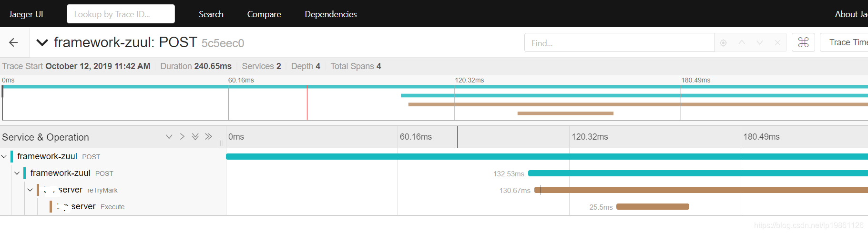
Task: Open the Trace Timeline view dropdown
Action: 844,42
